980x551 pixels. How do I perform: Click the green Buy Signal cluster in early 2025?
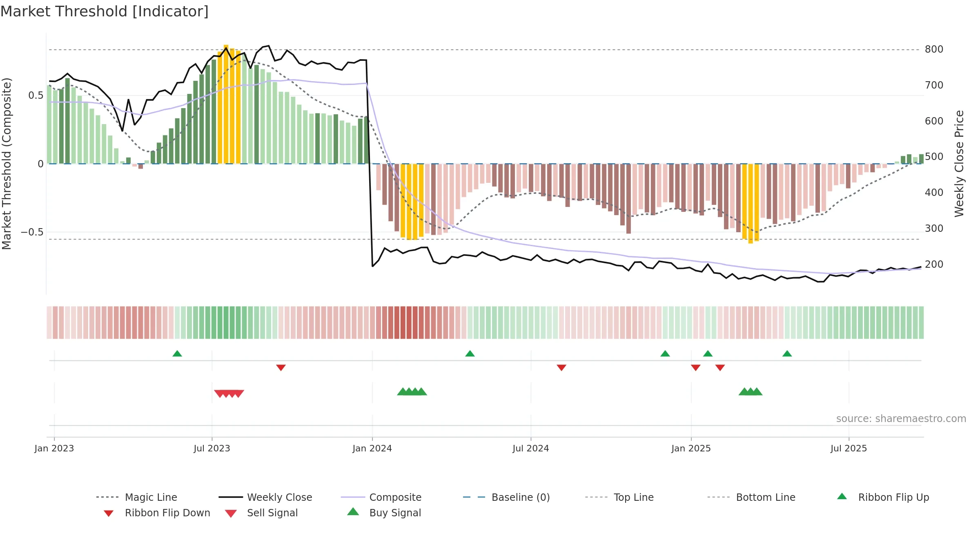click(x=751, y=391)
